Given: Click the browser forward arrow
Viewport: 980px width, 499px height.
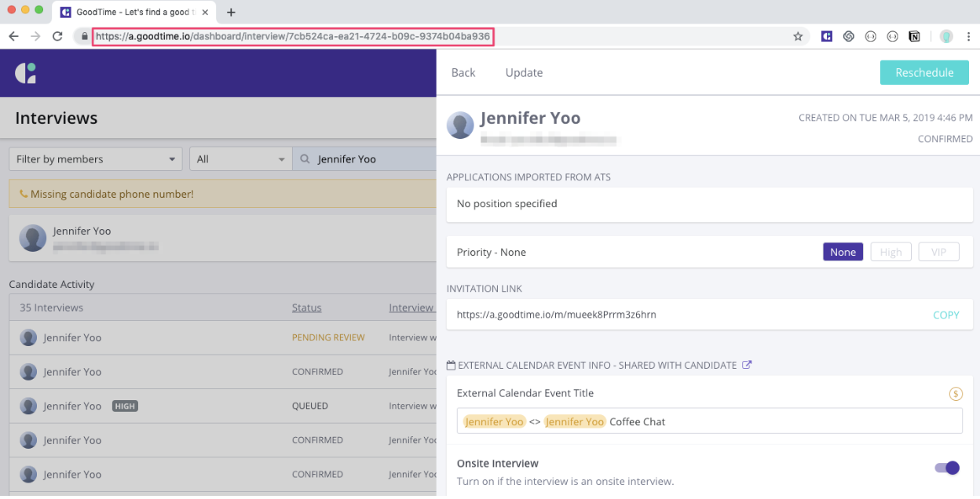Looking at the screenshot, I should tap(35, 36).
